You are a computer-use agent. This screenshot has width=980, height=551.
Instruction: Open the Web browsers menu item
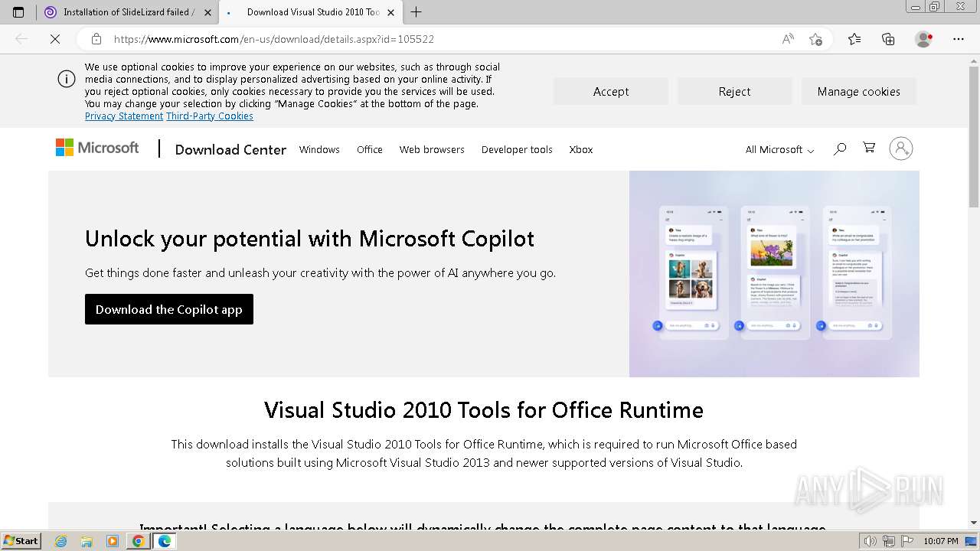[432, 150]
